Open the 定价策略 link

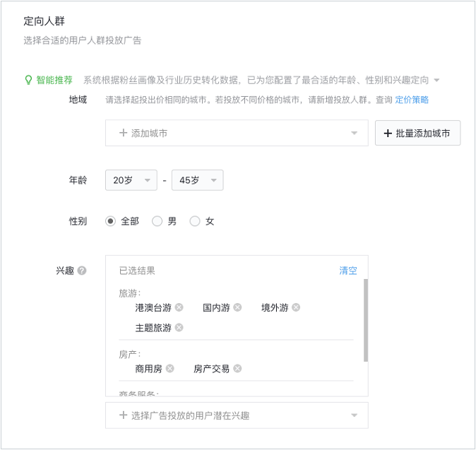pos(412,100)
